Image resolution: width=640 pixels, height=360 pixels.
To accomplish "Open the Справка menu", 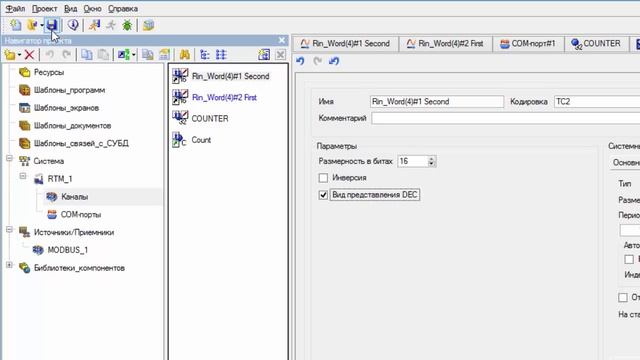I will pos(123,9).
